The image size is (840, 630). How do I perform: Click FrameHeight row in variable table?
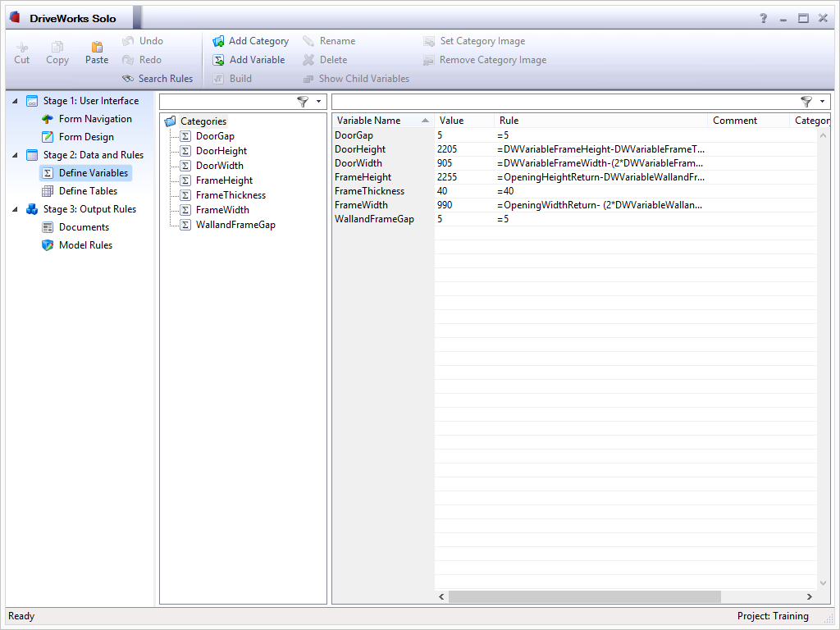point(574,177)
